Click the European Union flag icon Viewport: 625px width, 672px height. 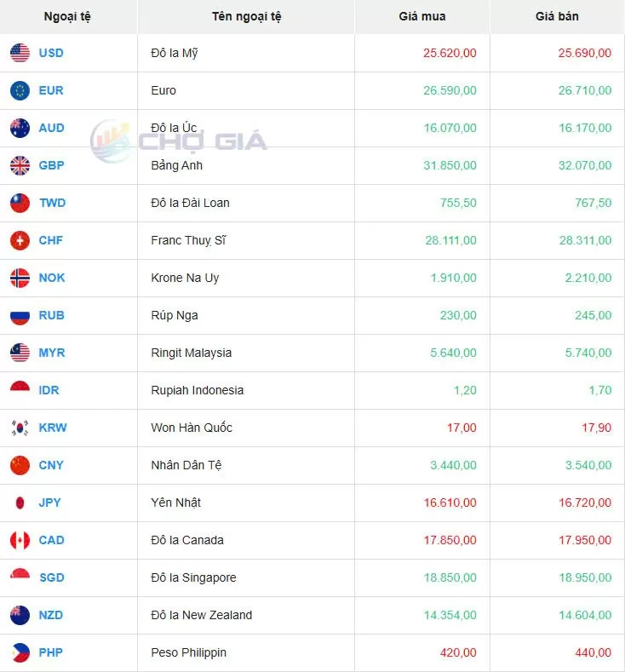tap(20, 90)
